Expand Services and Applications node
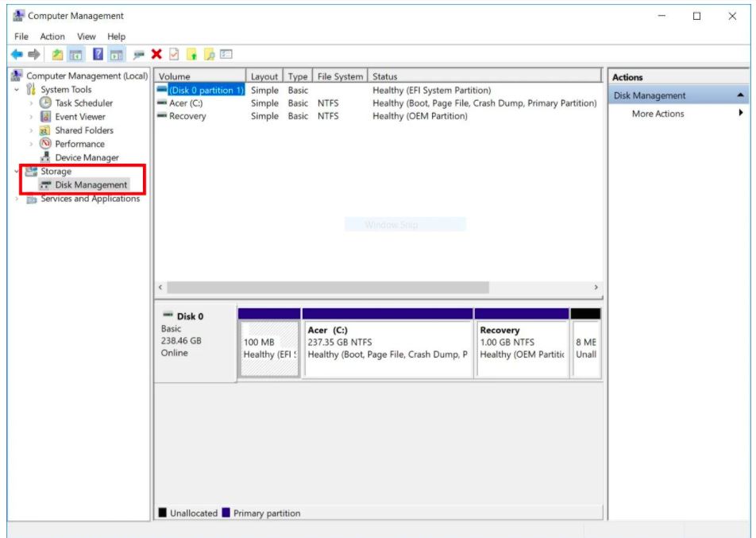756x538 pixels. click(17, 199)
